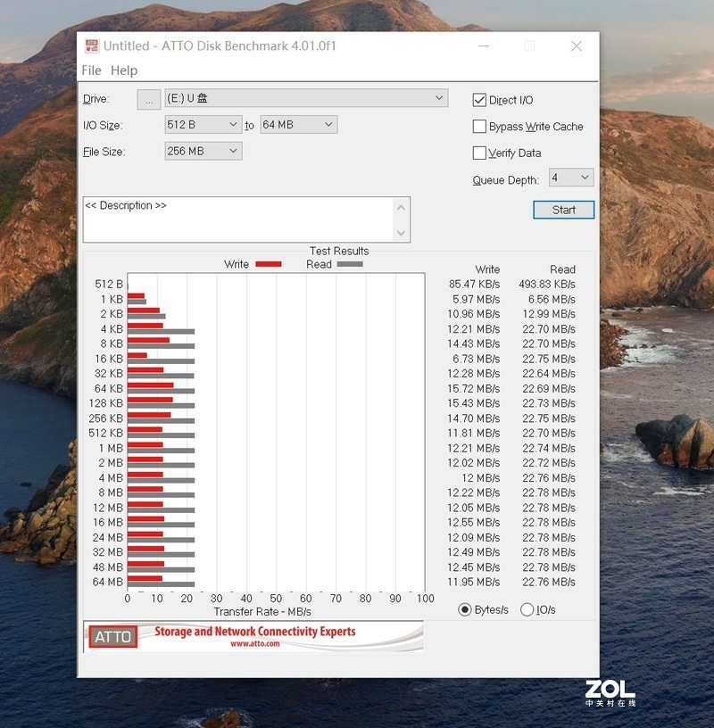Click the gray Read legend swatch
Image resolution: width=714 pixels, height=728 pixels.
coord(350,264)
